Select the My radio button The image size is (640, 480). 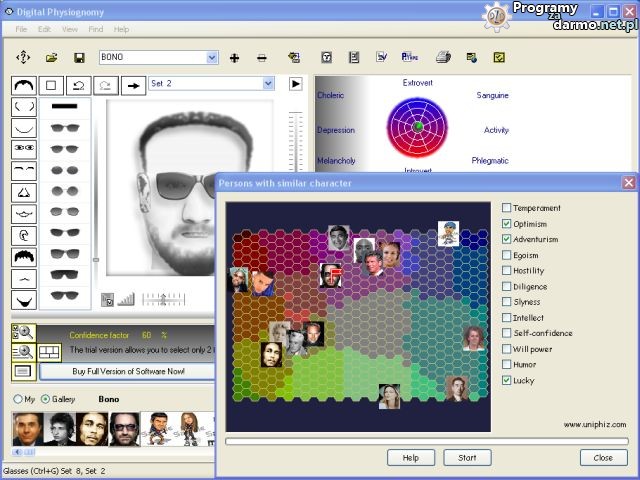click(x=18, y=399)
